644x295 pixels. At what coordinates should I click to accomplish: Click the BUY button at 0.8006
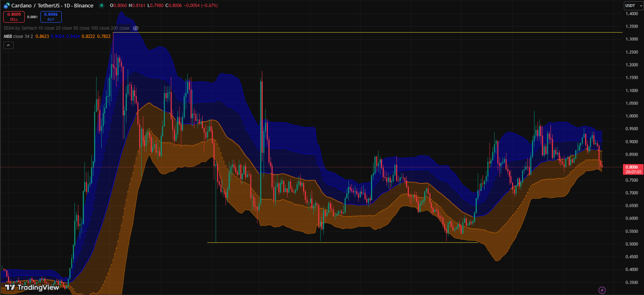click(51, 16)
